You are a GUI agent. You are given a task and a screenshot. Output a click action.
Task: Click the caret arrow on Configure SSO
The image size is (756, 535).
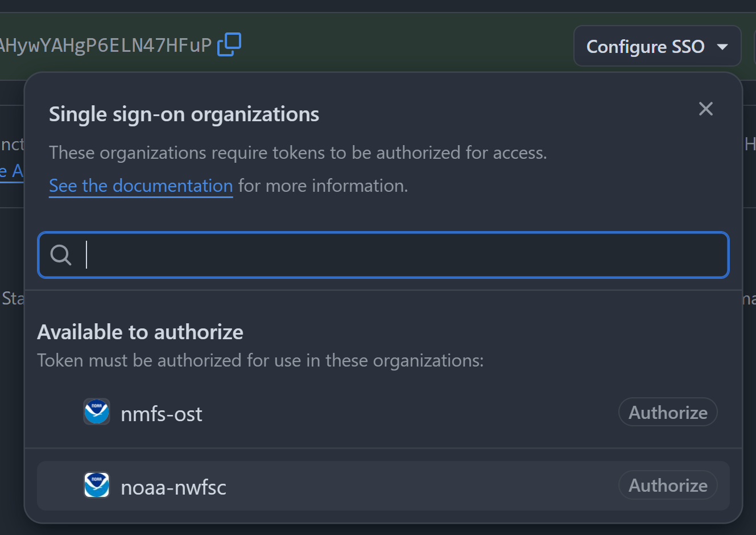point(722,47)
